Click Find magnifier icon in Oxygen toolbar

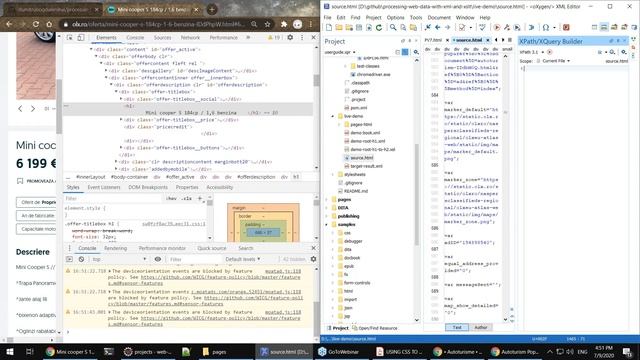393,27
